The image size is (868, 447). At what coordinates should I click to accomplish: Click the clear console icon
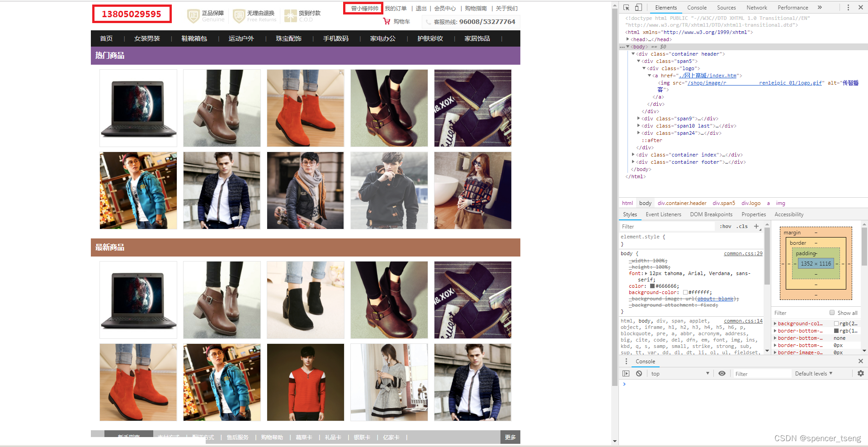(x=639, y=373)
